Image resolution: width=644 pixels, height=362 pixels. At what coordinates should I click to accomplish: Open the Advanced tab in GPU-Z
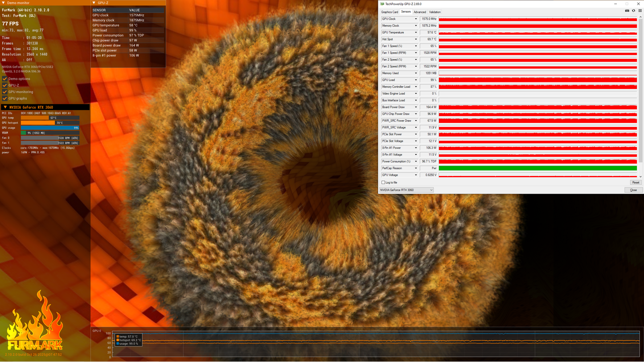[420, 12]
